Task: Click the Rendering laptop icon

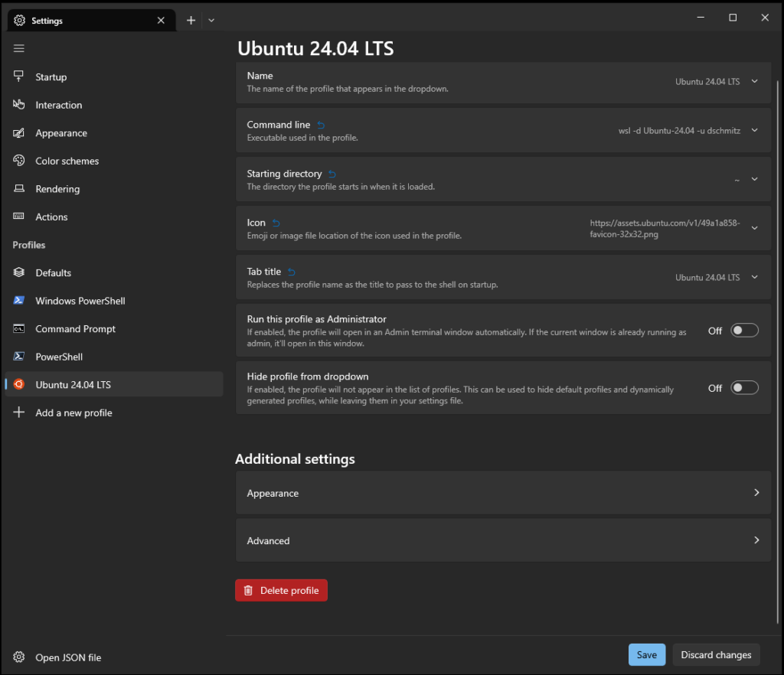Action: pos(19,188)
